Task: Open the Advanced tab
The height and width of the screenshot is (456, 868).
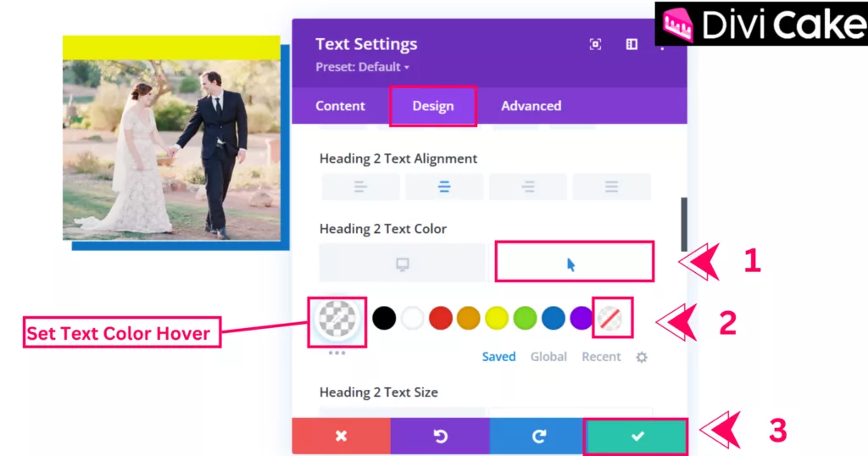Action: pos(531,106)
